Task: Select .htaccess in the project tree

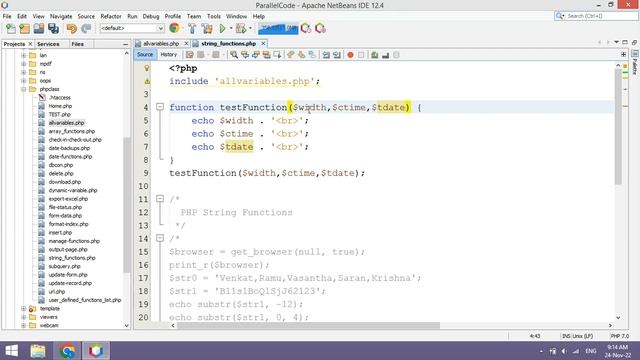Action: (60, 98)
